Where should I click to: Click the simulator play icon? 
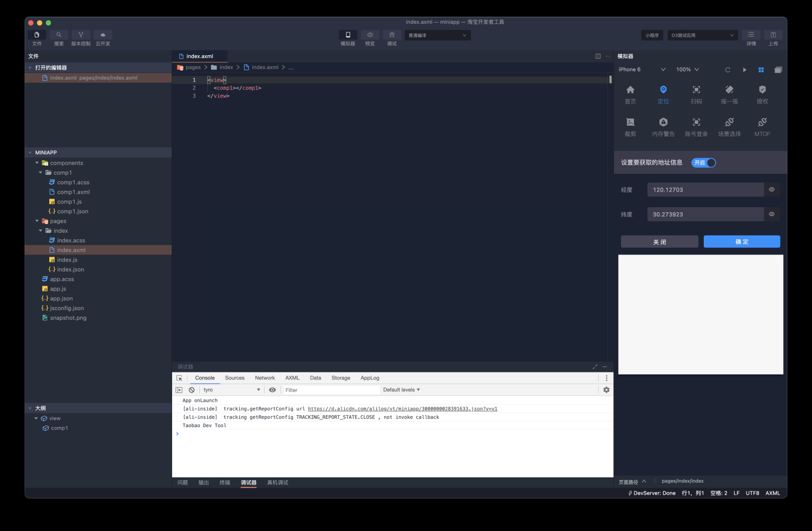744,70
